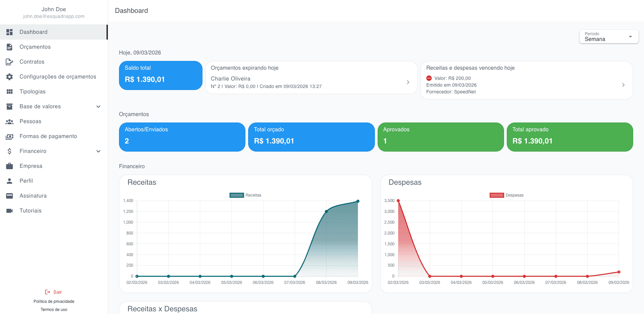
Task: Click the Empresa briefcase icon
Action: 9,166
